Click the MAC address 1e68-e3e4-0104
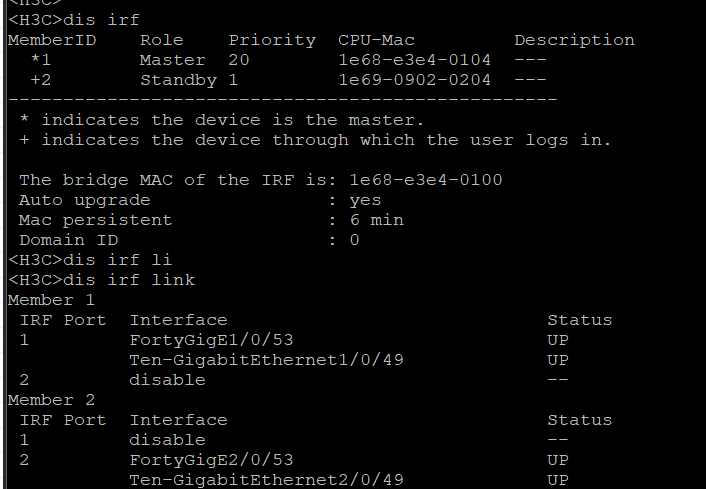Viewport: 706px width, 489px height. tap(415, 60)
